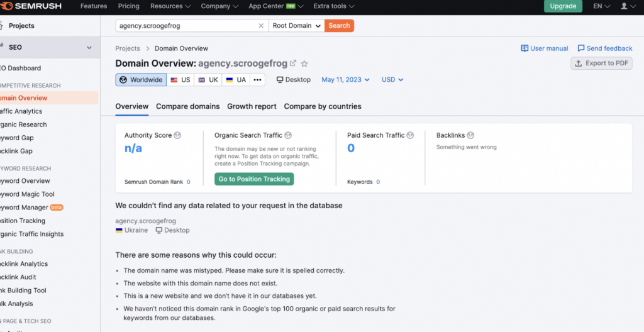
Task: Select the Worldwide globe database
Action: 141,80
